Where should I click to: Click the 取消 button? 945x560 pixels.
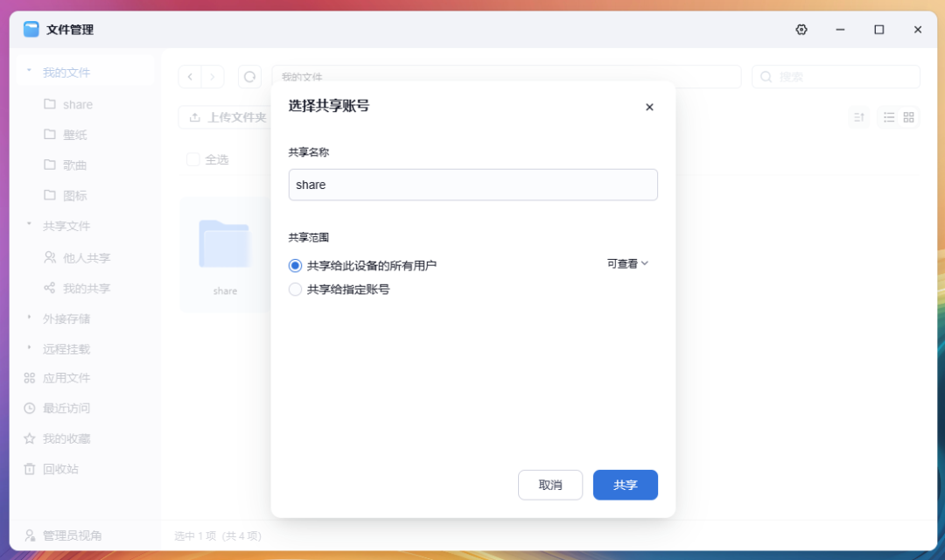(x=550, y=485)
